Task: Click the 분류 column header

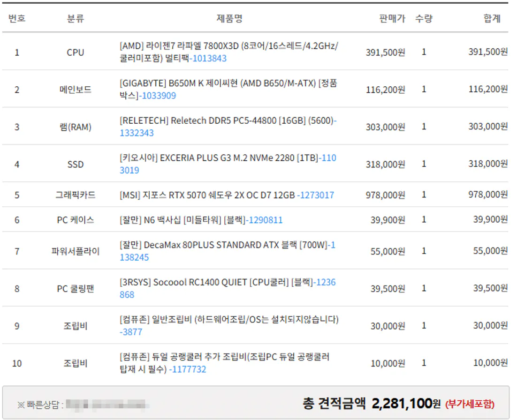Action: click(75, 19)
